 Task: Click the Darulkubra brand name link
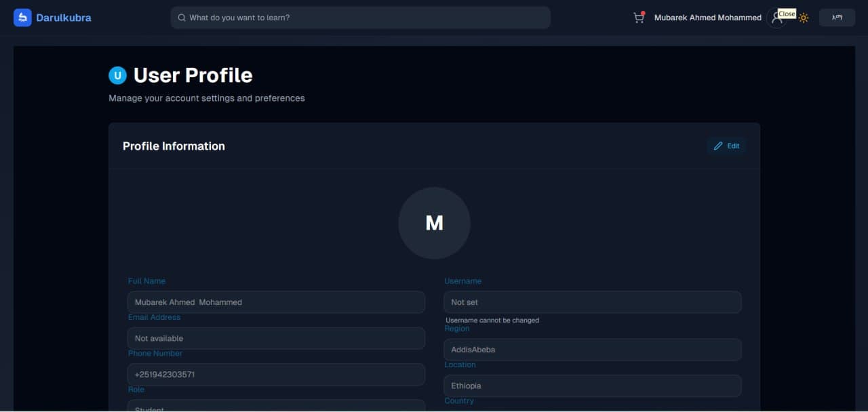point(64,18)
